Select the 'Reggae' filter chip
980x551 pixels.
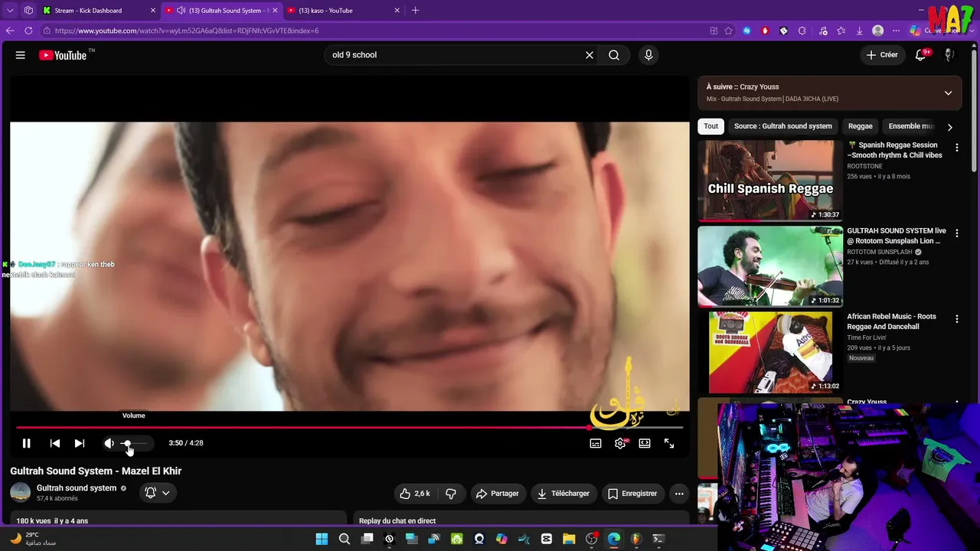point(860,126)
